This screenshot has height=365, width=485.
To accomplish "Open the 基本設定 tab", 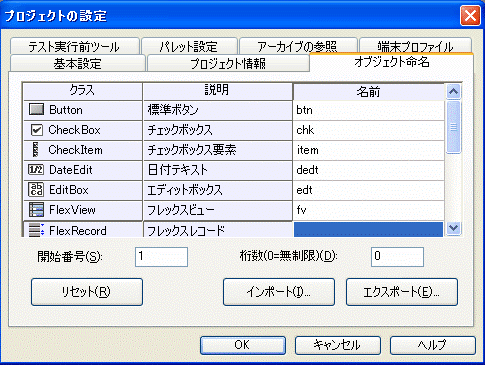I will (x=78, y=63).
